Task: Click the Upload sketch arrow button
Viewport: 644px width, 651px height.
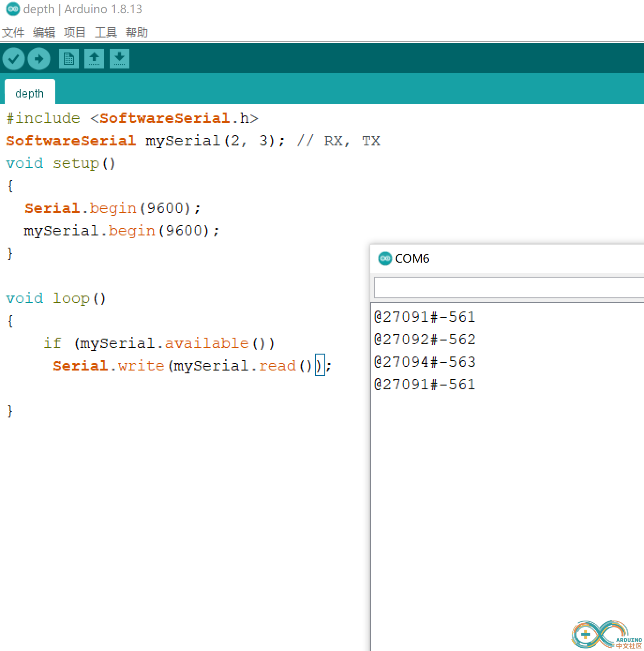Action: click(x=39, y=59)
